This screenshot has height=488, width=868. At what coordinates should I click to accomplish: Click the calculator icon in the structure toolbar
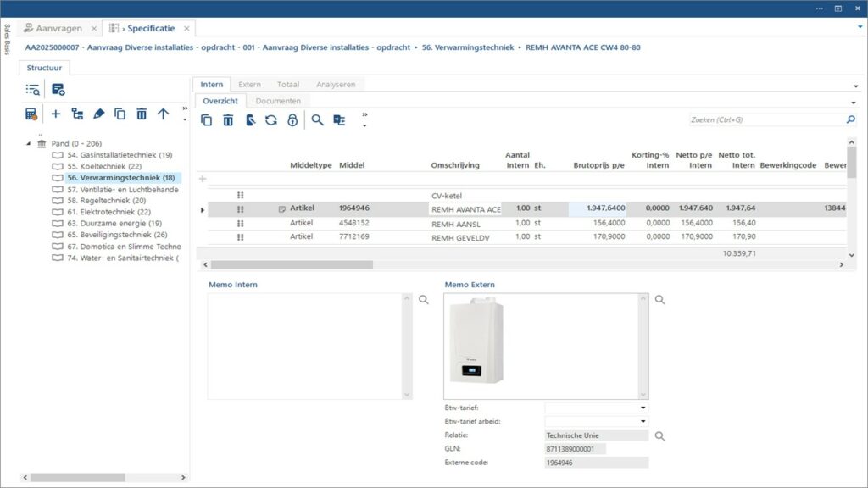31,114
